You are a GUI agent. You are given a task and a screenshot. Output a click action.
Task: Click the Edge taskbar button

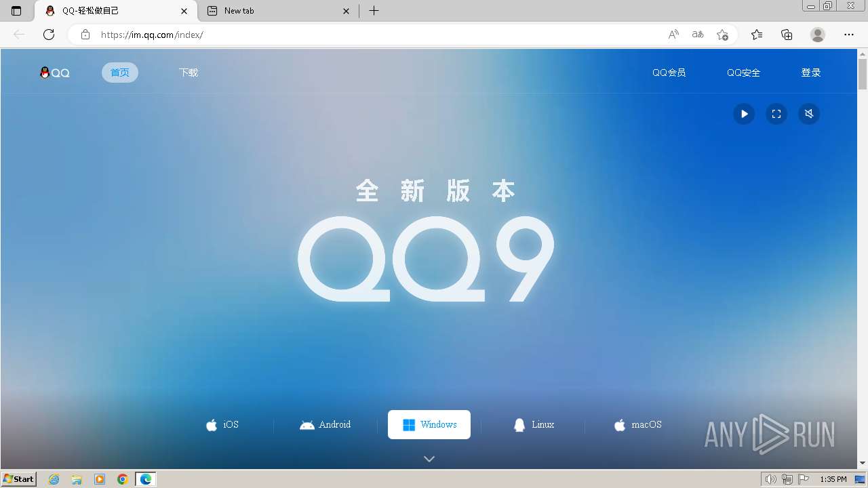tap(146, 479)
